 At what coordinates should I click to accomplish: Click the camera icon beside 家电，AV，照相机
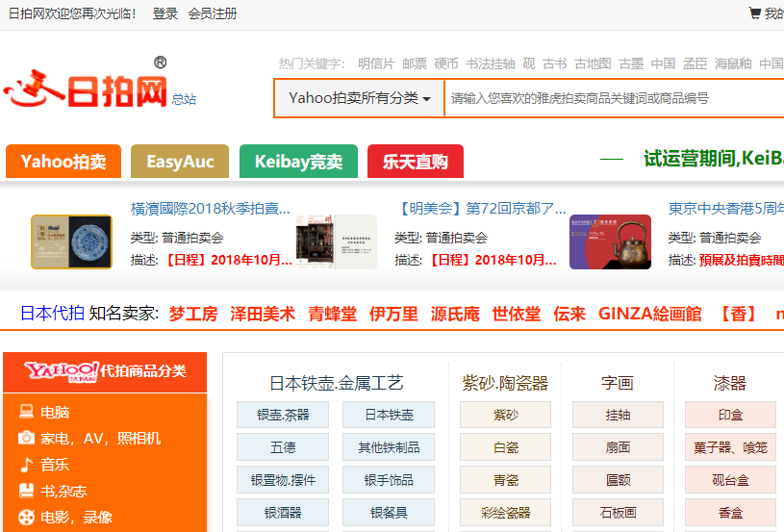click(x=27, y=438)
